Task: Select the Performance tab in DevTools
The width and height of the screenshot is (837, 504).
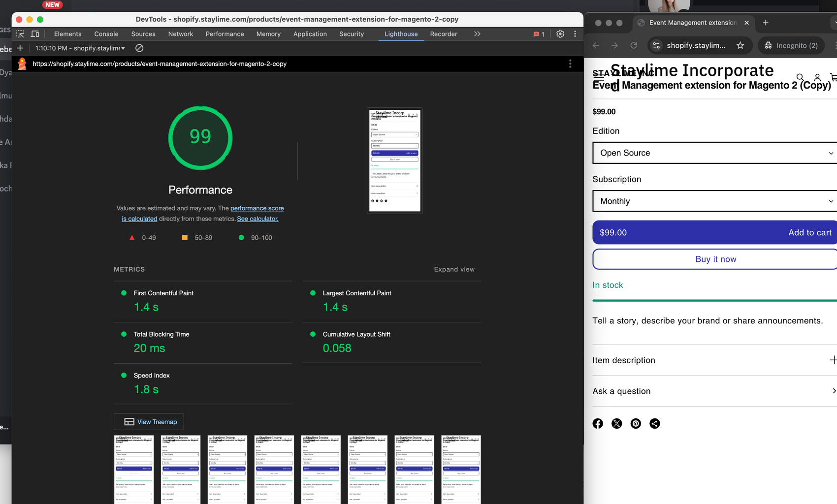Action: pos(225,34)
